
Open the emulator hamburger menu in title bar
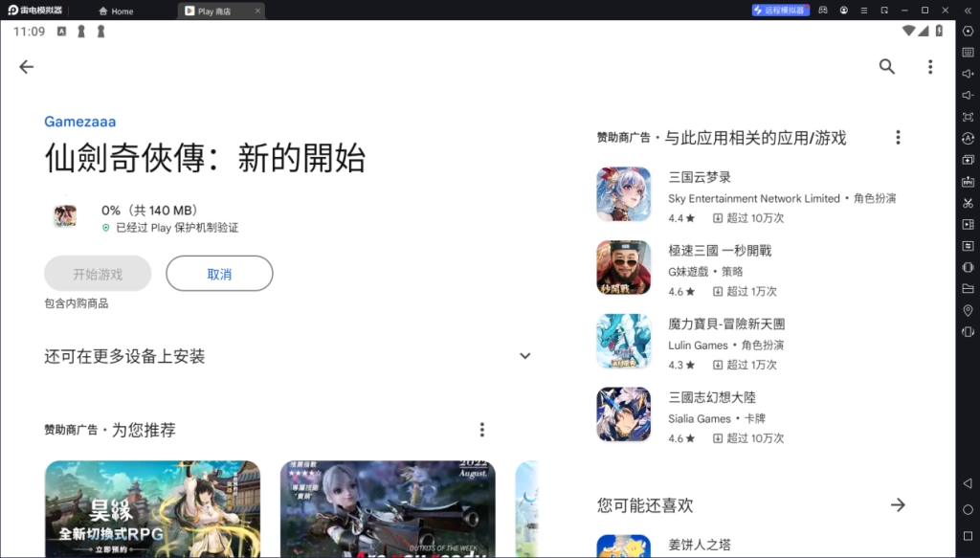(864, 10)
